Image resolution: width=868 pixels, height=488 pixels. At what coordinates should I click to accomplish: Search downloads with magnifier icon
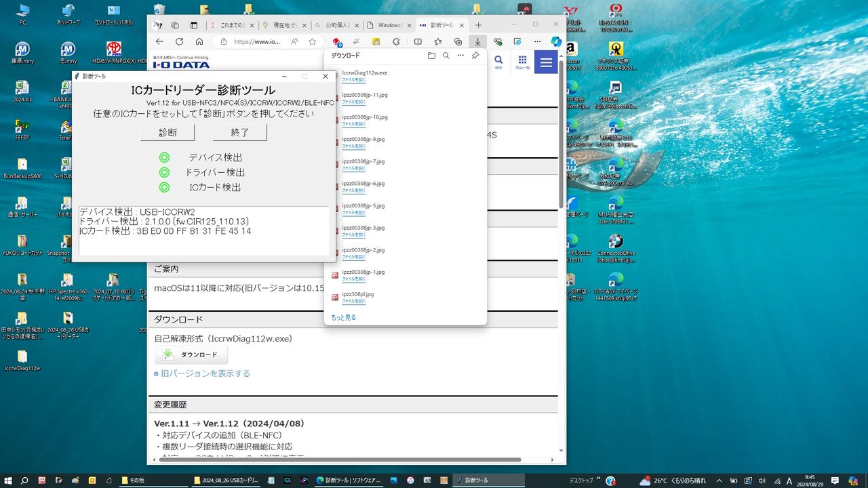tap(446, 56)
